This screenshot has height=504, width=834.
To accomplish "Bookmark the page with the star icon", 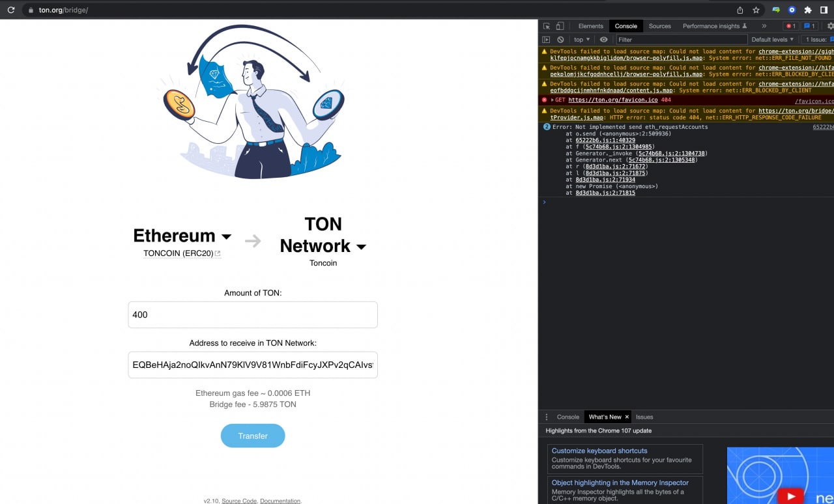I will 756,10.
